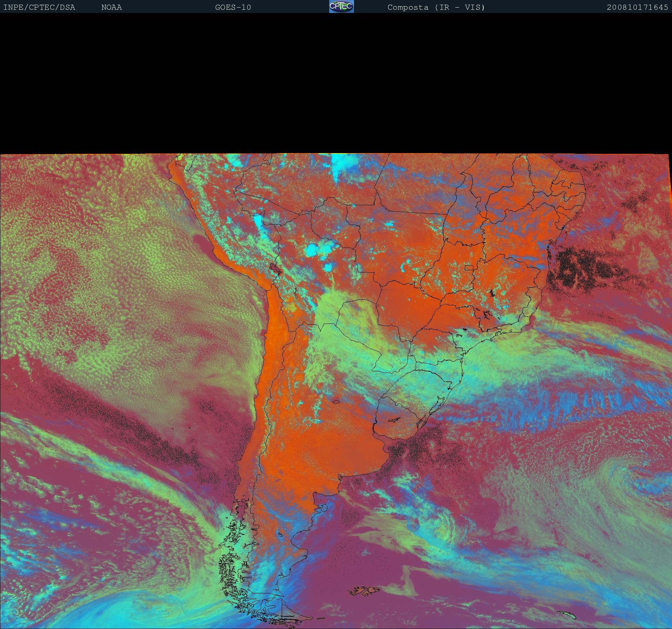Screen dimensions: 672x629
Task: Click the NOAA label in the header
Action: [x=111, y=7]
